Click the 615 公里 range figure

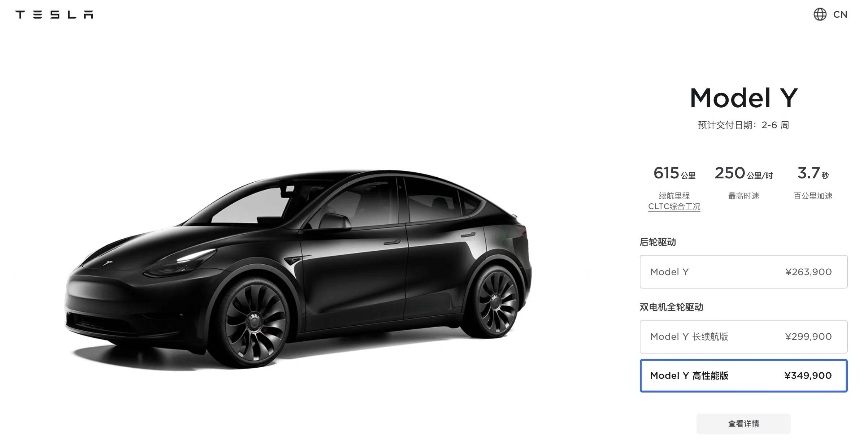[674, 173]
